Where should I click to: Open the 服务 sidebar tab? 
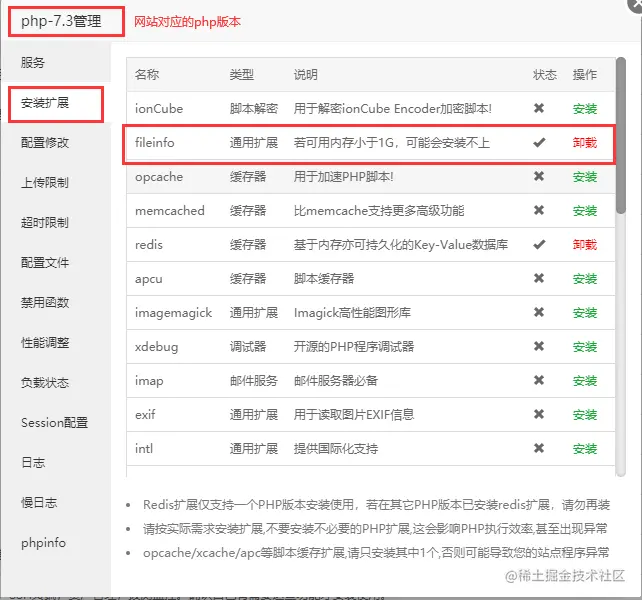[x=56, y=62]
